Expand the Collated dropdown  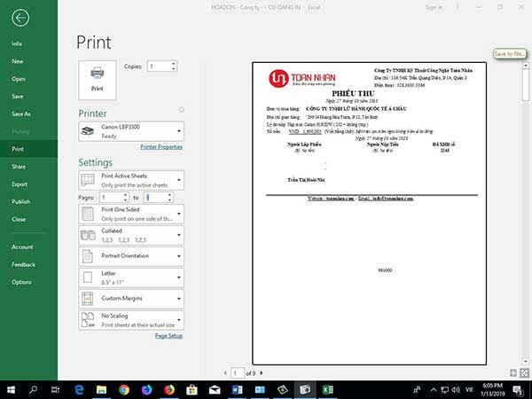[x=131, y=235]
